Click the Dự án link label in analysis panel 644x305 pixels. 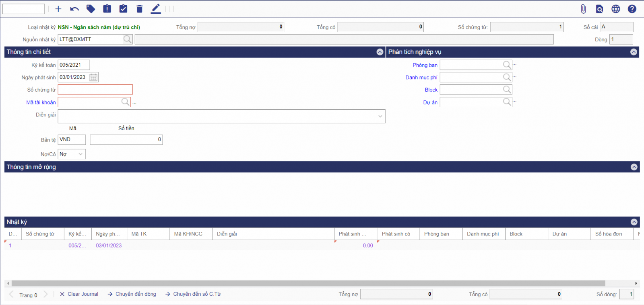pos(430,102)
